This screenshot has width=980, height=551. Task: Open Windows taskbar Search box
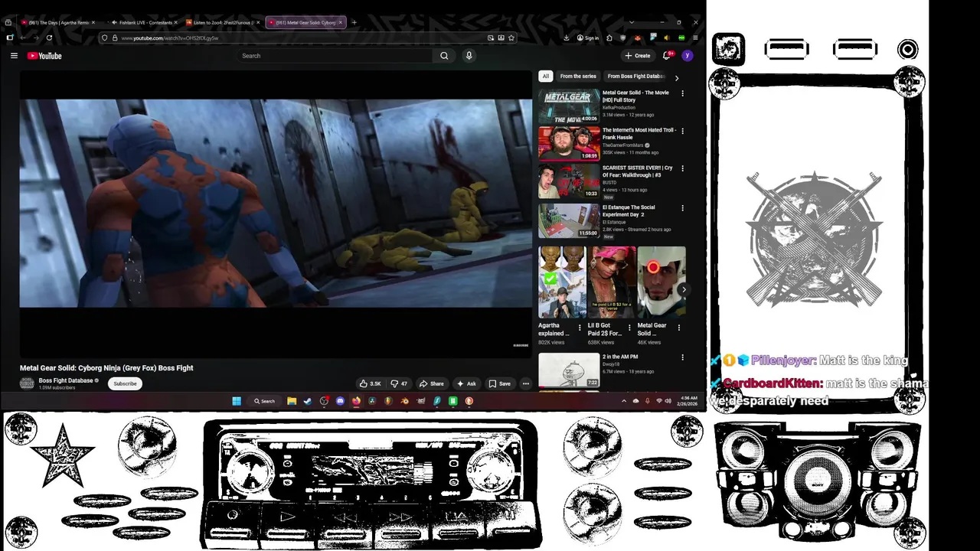[x=264, y=401]
